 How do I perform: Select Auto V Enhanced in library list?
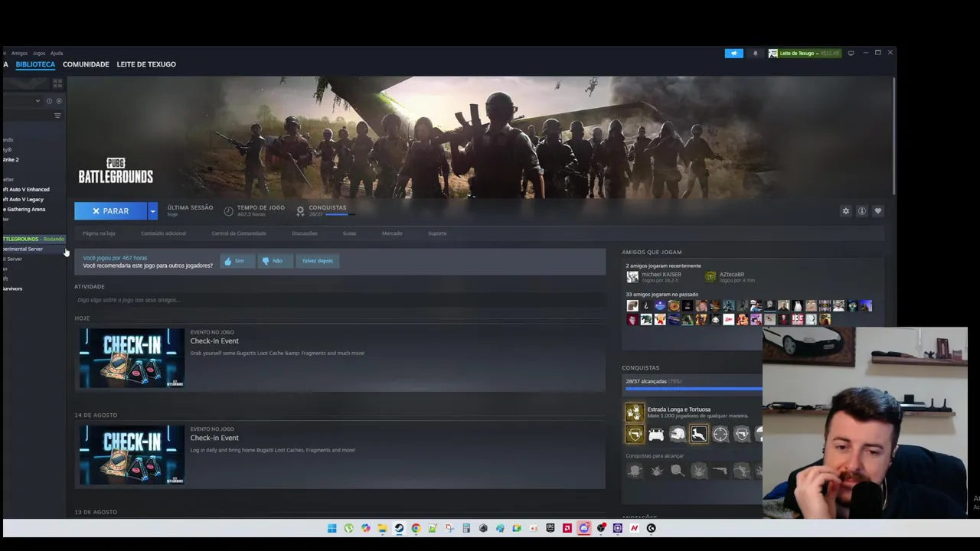tap(27, 189)
